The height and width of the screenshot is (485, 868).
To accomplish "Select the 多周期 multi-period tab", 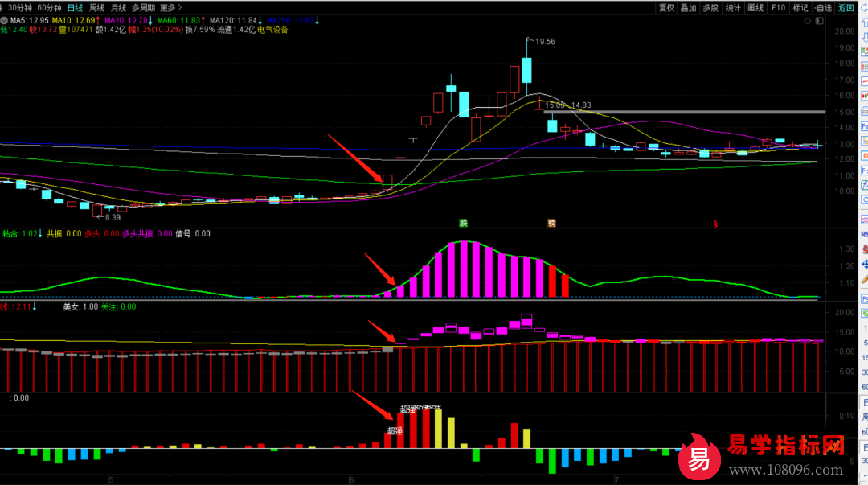I will 143,8.
